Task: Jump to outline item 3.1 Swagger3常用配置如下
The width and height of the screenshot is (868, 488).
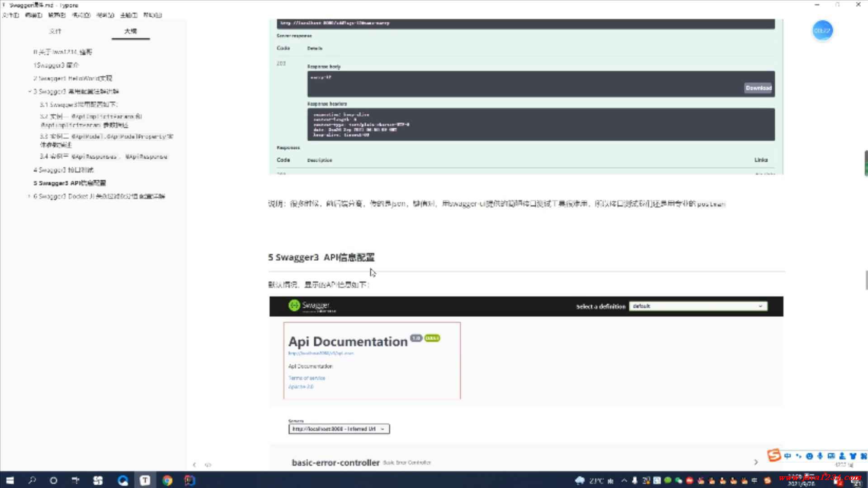Action: coord(79,104)
